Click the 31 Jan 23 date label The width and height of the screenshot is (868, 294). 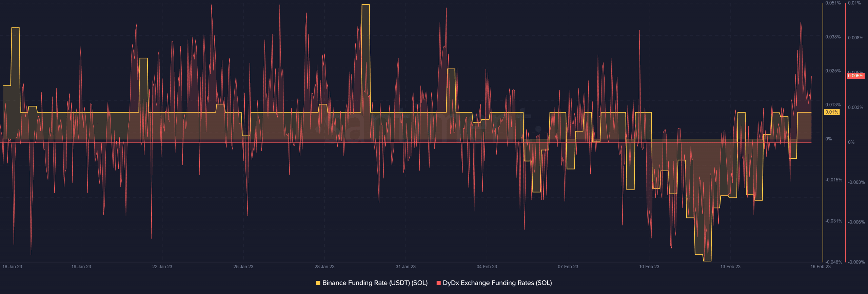point(406,267)
